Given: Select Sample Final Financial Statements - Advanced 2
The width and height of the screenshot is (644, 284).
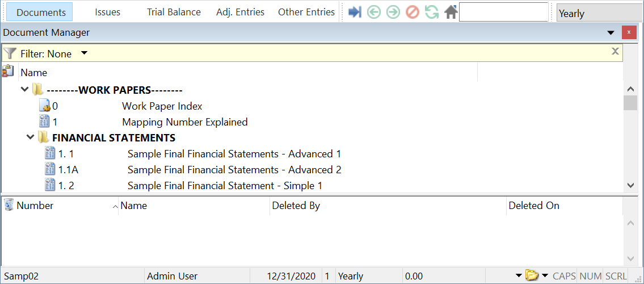Looking at the screenshot, I should tap(234, 170).
